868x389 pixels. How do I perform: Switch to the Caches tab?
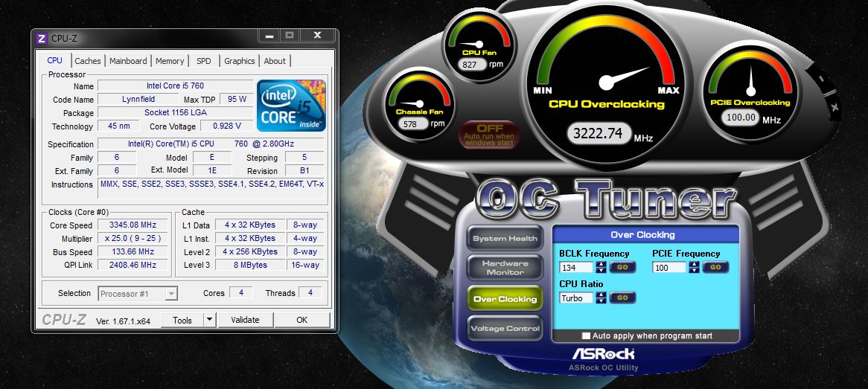click(87, 61)
